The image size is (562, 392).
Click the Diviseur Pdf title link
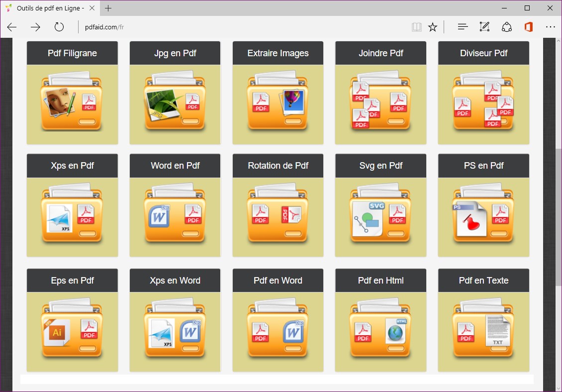[483, 53]
